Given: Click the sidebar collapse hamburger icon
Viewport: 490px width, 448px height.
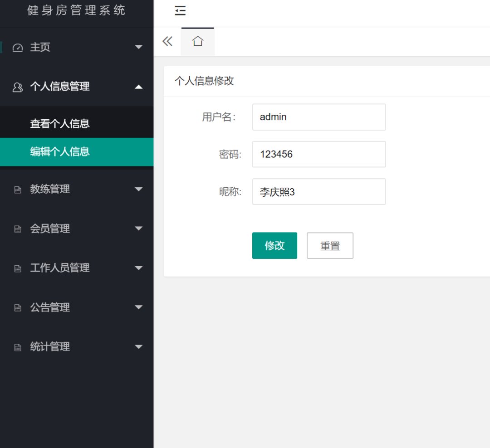Looking at the screenshot, I should pos(180,11).
